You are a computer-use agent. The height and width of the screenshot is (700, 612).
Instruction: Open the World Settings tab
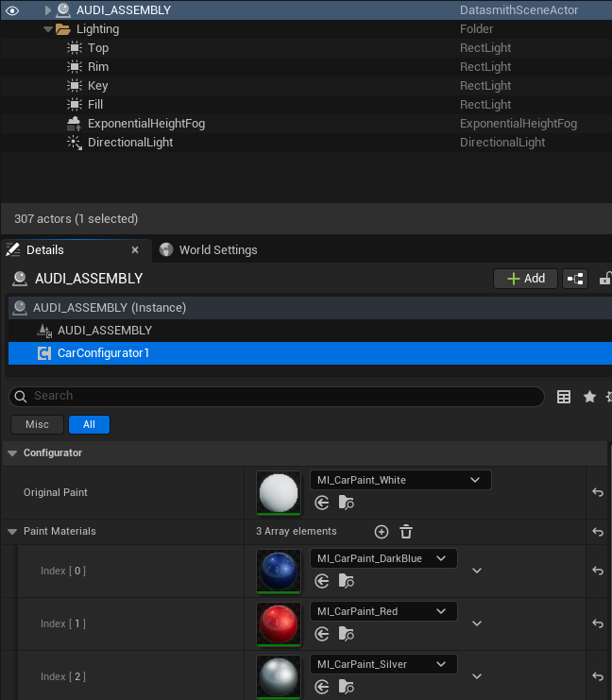click(x=218, y=250)
